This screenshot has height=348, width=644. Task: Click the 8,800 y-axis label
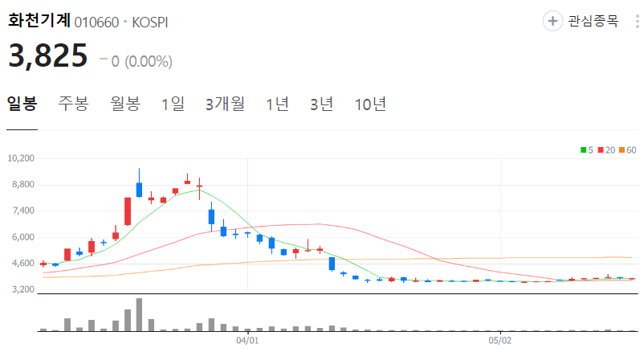(x=23, y=185)
